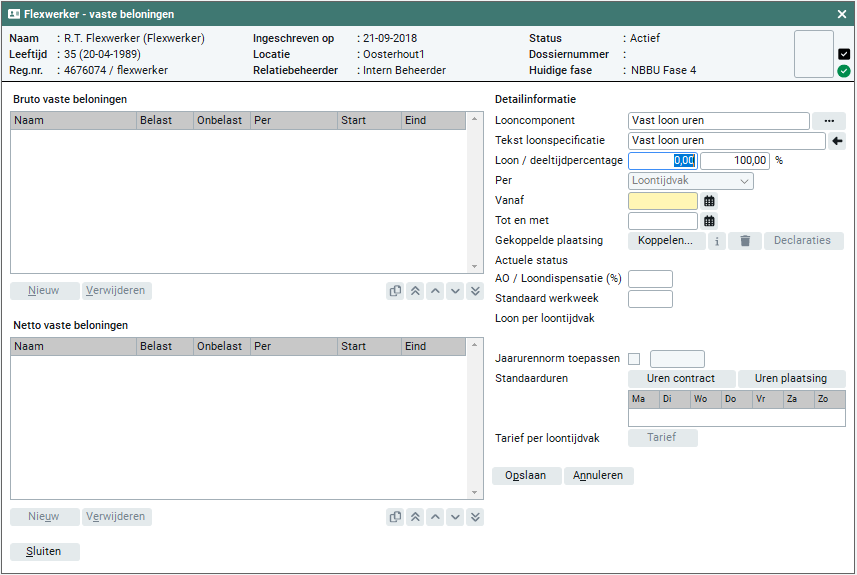Click the left arrow beside Tekst loonspecificatie
The height and width of the screenshot is (575, 857).
[x=838, y=141]
